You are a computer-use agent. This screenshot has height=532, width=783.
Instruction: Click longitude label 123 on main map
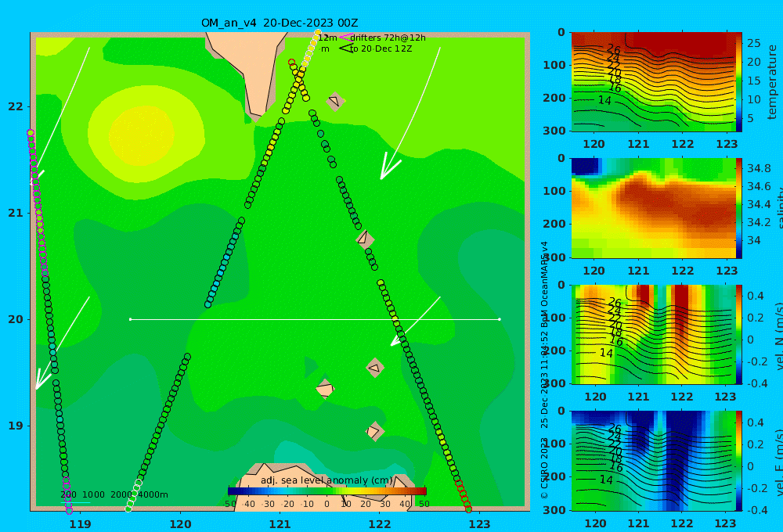479,523
